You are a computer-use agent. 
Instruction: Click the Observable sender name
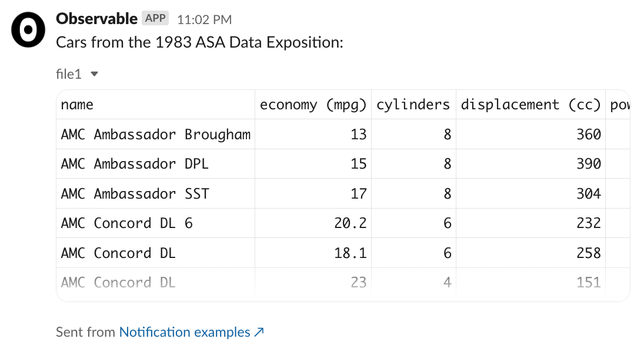tap(96, 19)
